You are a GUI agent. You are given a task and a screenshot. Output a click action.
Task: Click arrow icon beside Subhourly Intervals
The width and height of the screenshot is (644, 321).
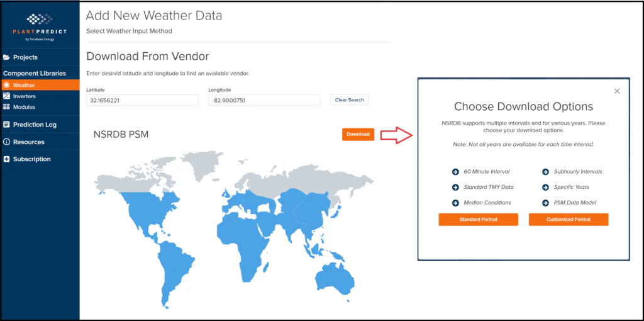[545, 172]
